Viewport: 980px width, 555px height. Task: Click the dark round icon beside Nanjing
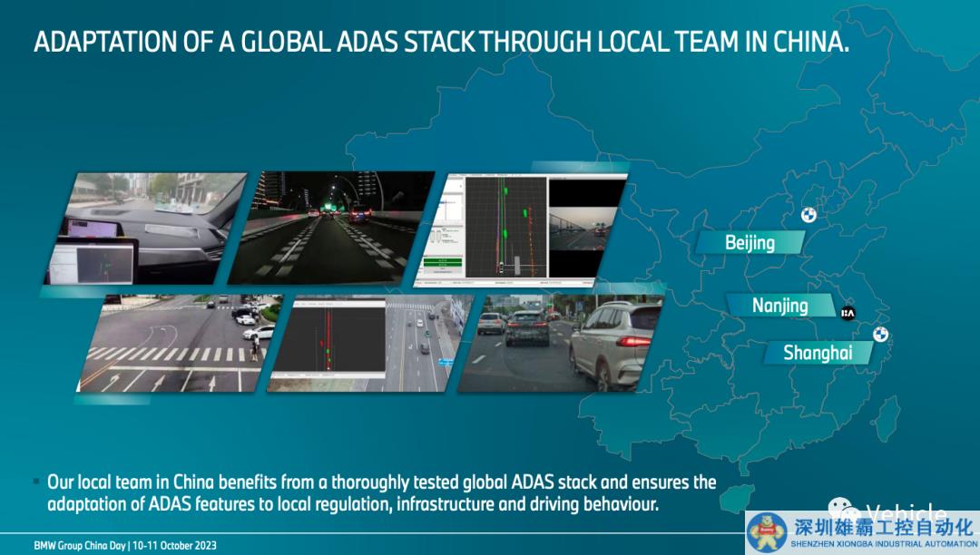[848, 313]
